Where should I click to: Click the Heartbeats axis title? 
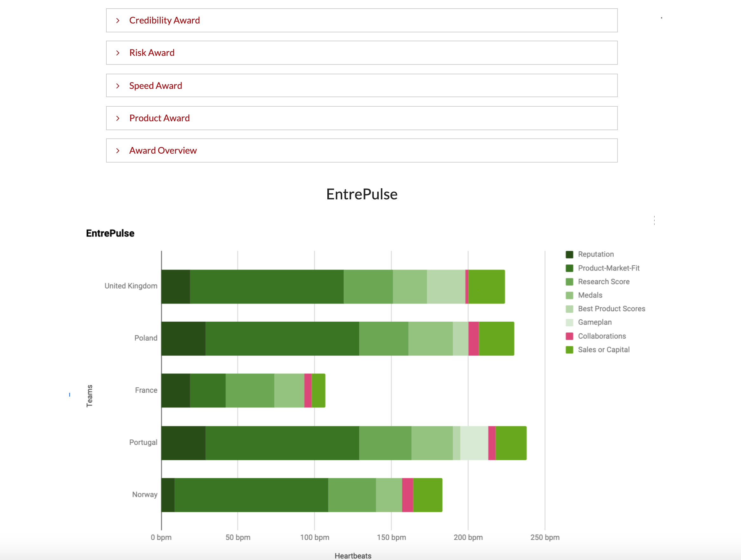tap(353, 556)
